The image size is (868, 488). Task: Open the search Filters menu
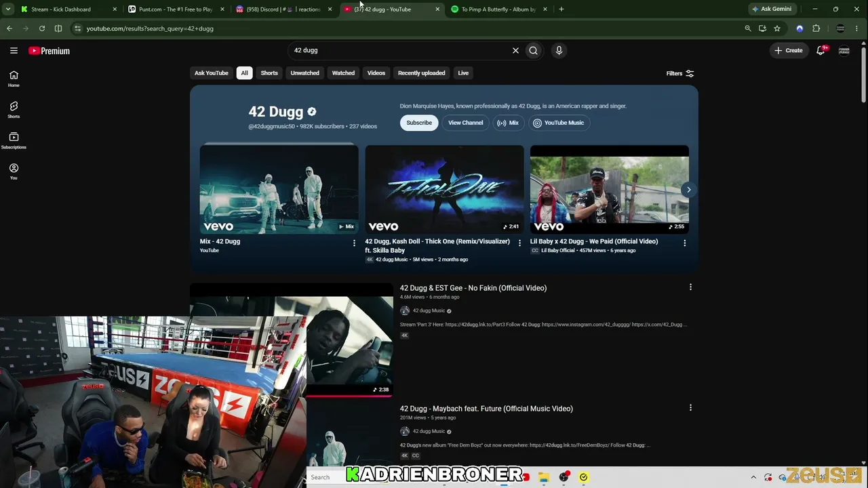680,73
